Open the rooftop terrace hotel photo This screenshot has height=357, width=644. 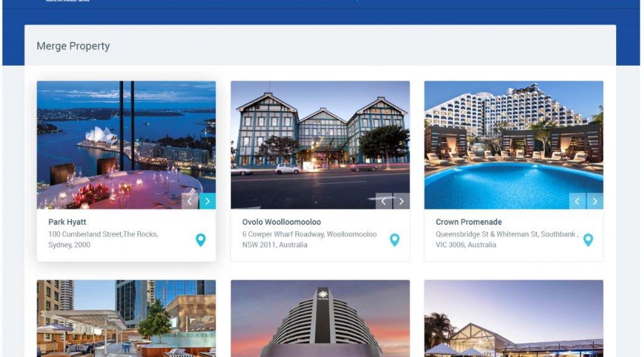point(126,319)
